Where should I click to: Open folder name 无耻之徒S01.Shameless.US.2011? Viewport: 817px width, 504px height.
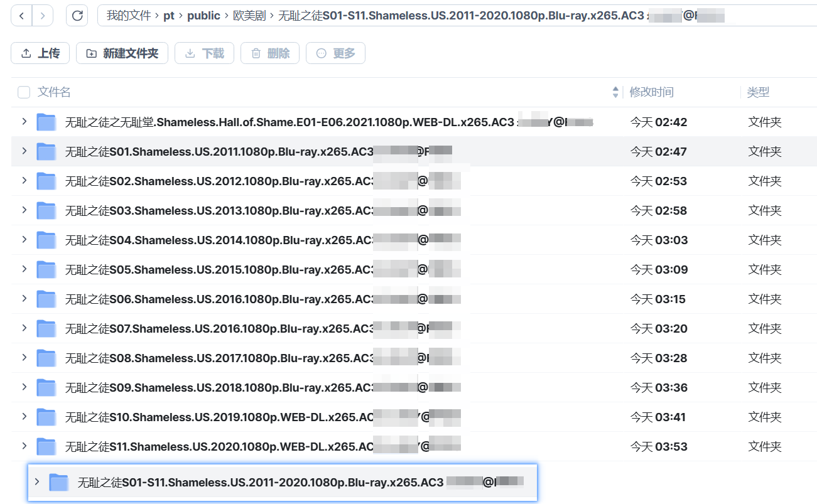tap(259, 151)
